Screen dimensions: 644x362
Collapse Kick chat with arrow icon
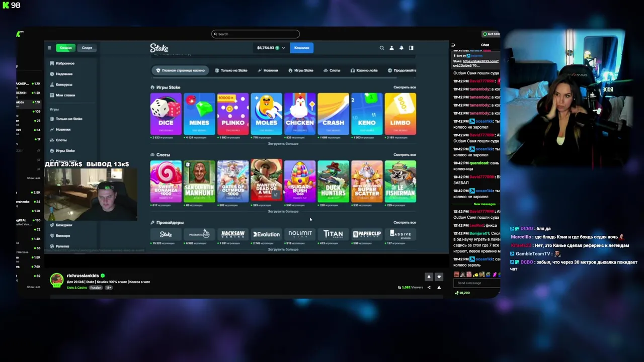click(453, 45)
